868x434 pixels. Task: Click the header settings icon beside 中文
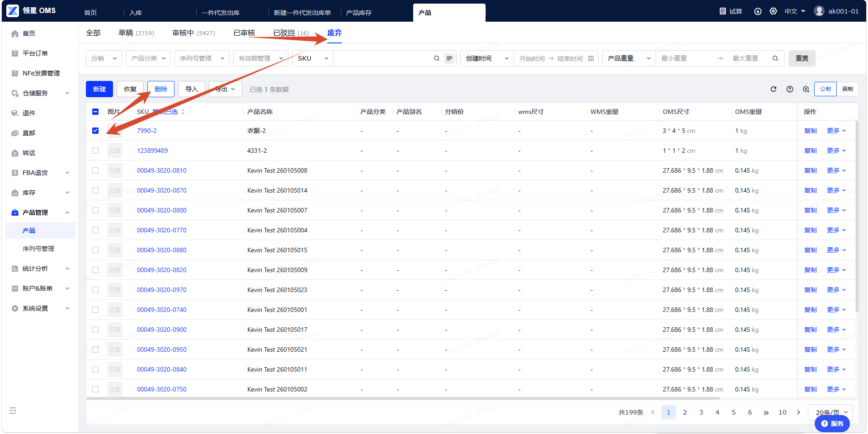click(774, 11)
